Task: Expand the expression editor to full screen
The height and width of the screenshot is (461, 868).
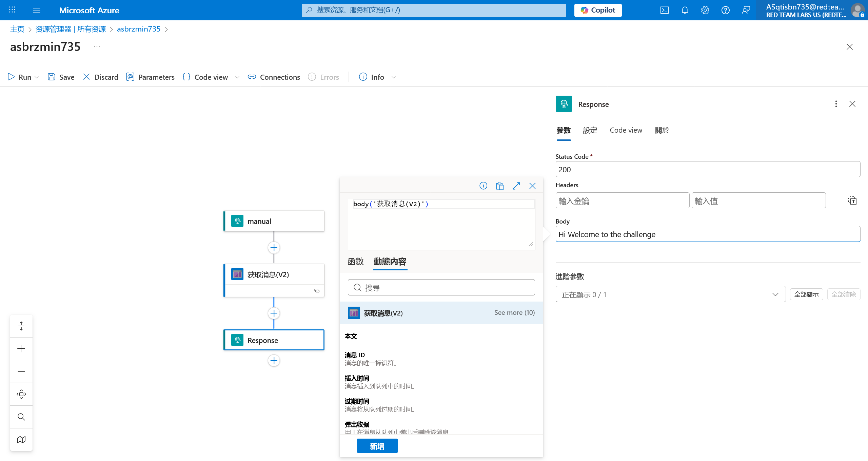Action: pyautogui.click(x=516, y=186)
